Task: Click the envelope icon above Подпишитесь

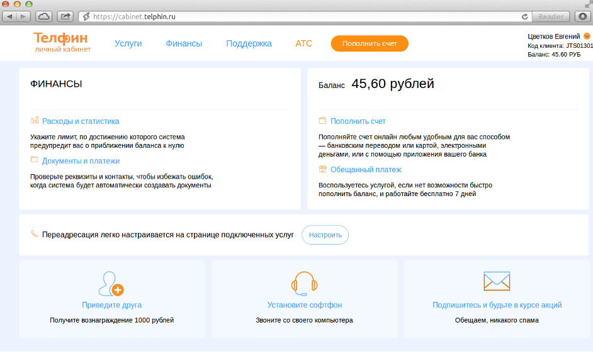Action: pos(497,281)
